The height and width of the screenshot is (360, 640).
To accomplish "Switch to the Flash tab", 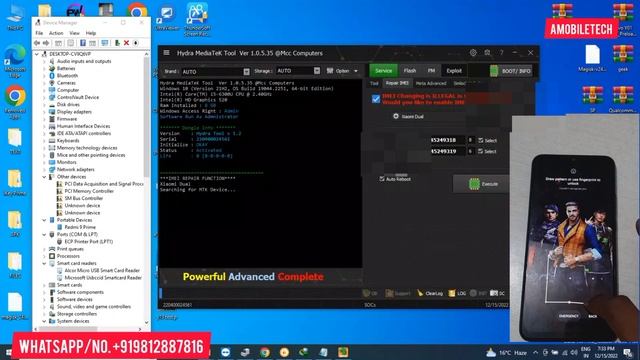I will (x=410, y=71).
